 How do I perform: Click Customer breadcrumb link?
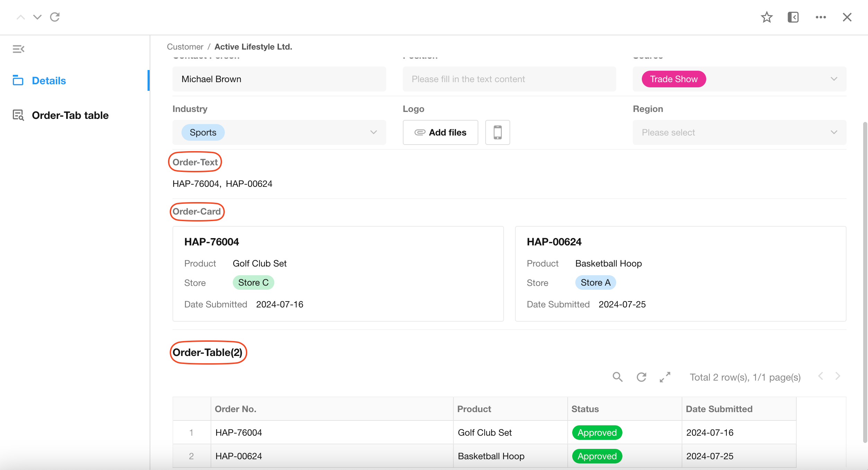click(185, 47)
